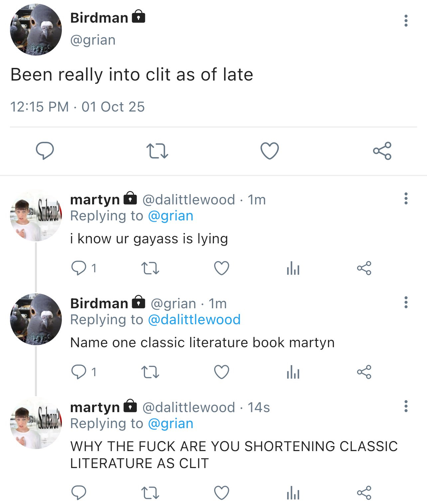Reply to the main Birdman tweet
This screenshot has width=427, height=504.
[45, 151]
